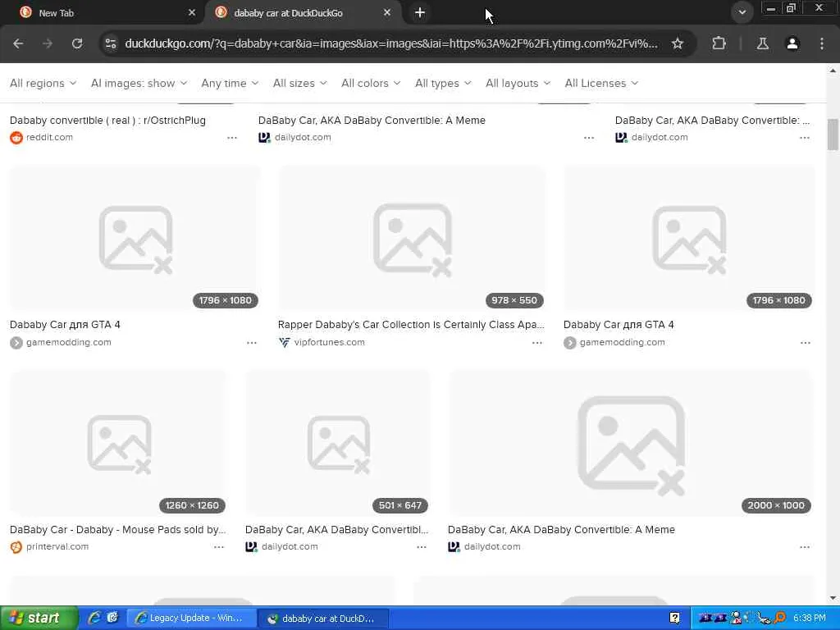Open the 501 × 647 image thumbnail
Screen dimensions: 840x630
point(338,444)
